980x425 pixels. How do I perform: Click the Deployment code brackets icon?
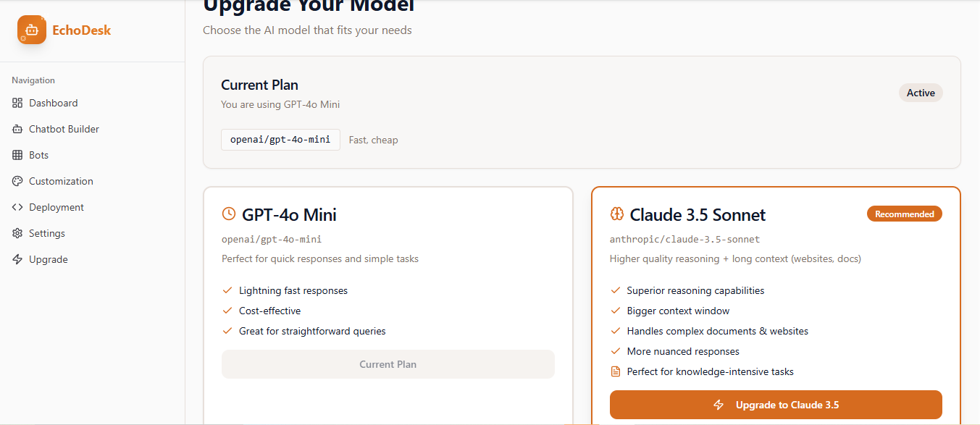click(17, 207)
